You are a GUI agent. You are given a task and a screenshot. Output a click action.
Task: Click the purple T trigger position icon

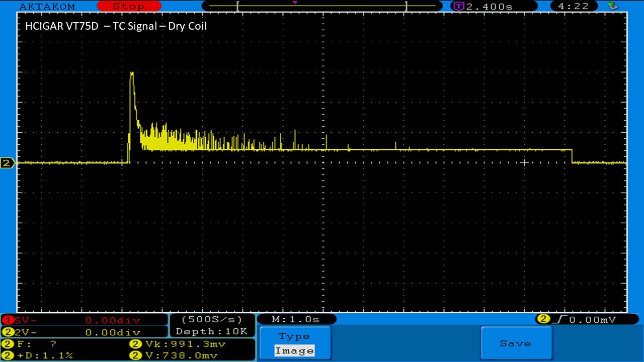pos(458,7)
